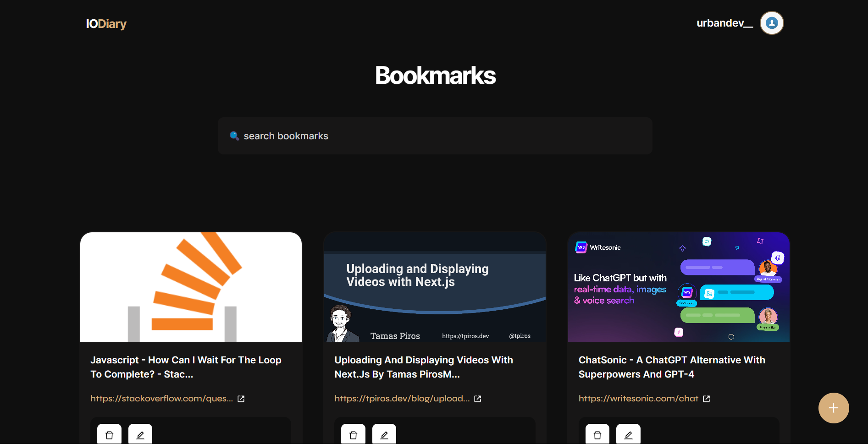The height and width of the screenshot is (444, 868).
Task: Delete the Javascript Stack Overflow bookmark
Action: pyautogui.click(x=109, y=434)
